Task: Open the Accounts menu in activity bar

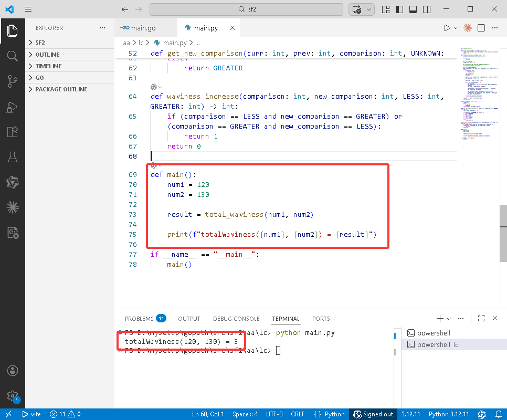Action: click(x=12, y=371)
